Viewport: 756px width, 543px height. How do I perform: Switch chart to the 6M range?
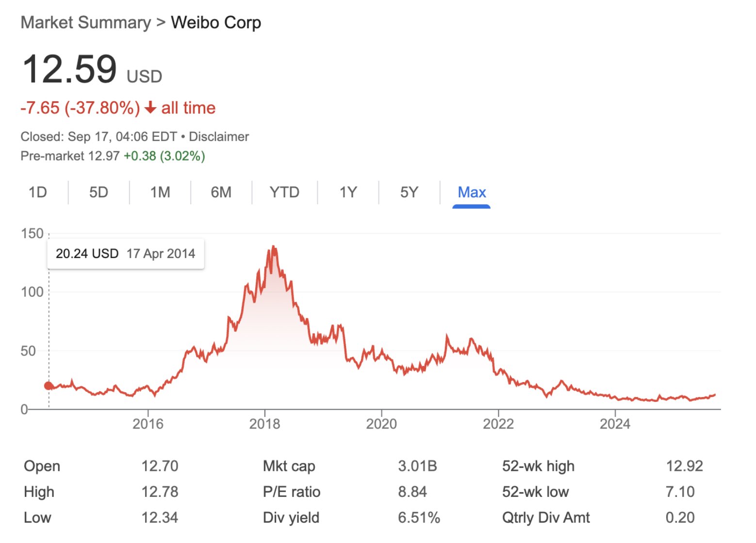[x=221, y=192]
